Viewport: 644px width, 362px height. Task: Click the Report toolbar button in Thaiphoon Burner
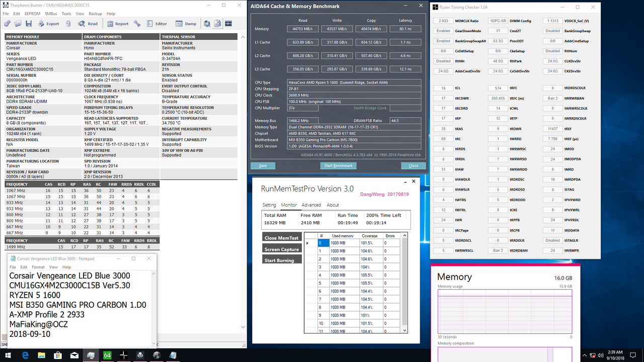[117, 24]
